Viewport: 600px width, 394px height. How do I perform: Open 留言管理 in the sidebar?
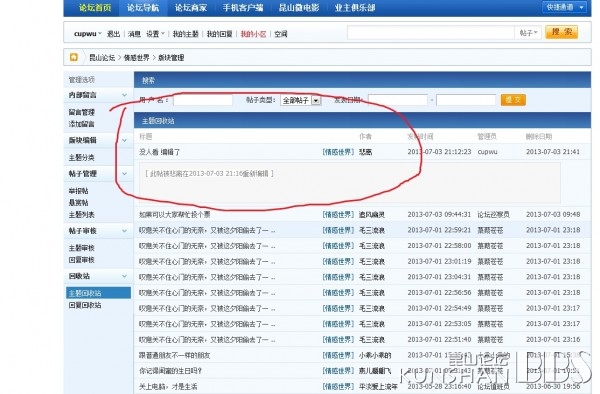[82, 112]
